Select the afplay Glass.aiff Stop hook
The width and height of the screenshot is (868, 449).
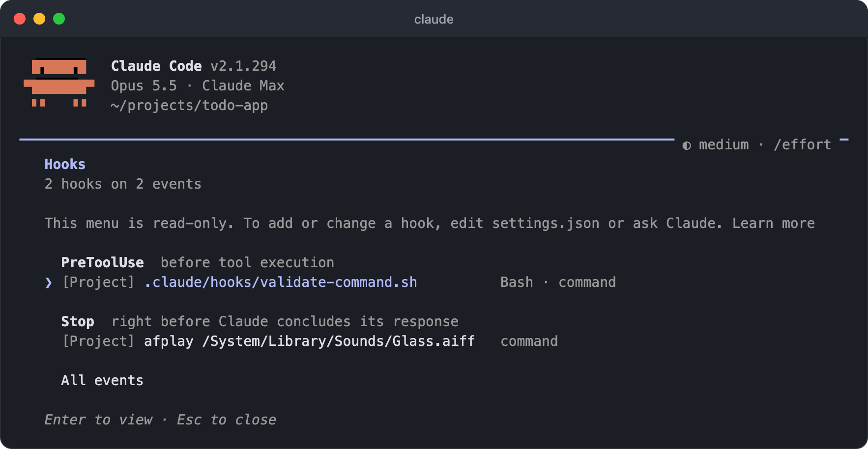[x=309, y=341]
